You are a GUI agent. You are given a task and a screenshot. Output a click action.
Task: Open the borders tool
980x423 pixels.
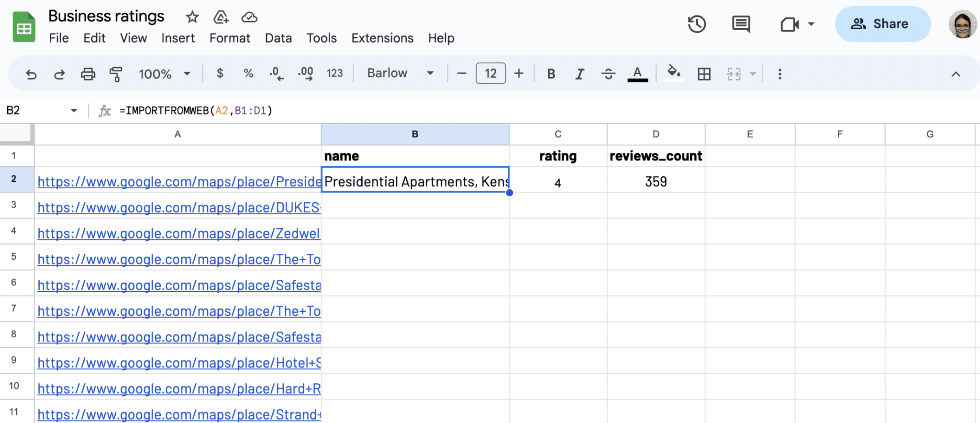(704, 74)
